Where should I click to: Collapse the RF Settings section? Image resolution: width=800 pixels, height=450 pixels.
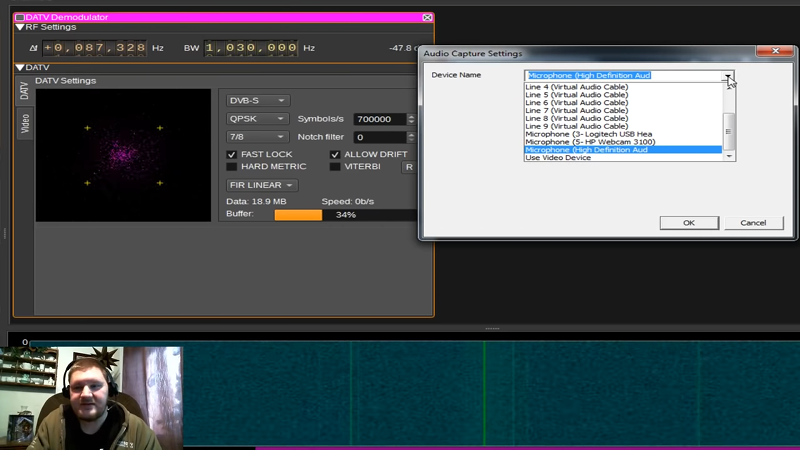20,28
